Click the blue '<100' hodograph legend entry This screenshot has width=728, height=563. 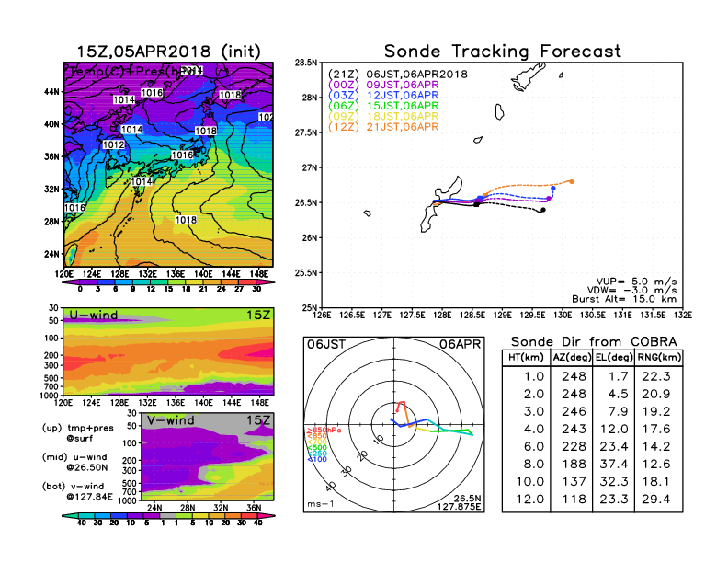[316, 459]
